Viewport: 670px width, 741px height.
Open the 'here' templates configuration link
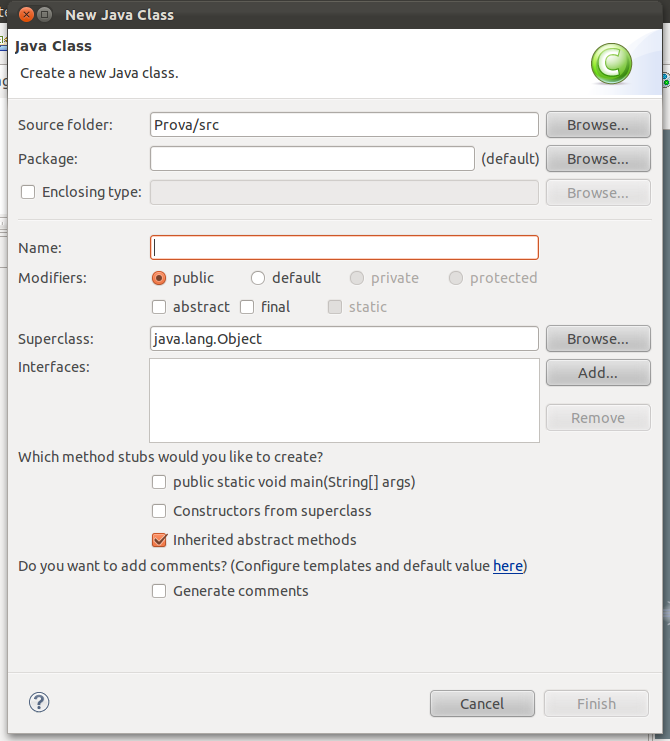click(x=508, y=566)
